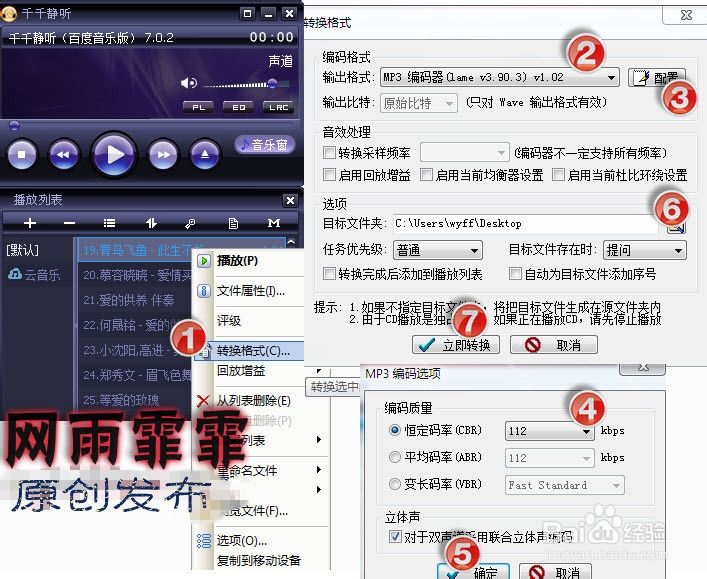The width and height of the screenshot is (707, 579).
Task: Click the playlist search/find icon
Action: click(x=190, y=223)
